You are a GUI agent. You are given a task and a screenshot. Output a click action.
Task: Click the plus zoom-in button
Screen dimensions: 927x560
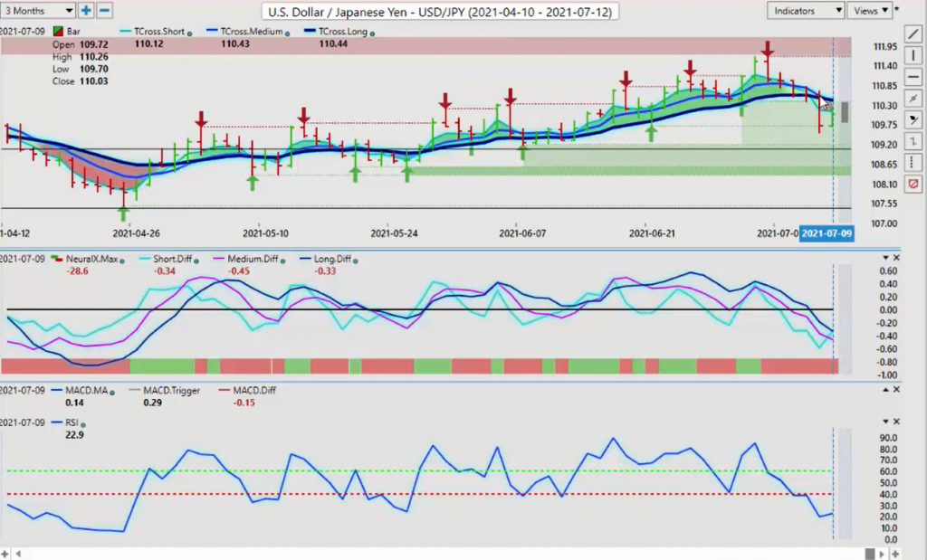pyautogui.click(x=86, y=11)
